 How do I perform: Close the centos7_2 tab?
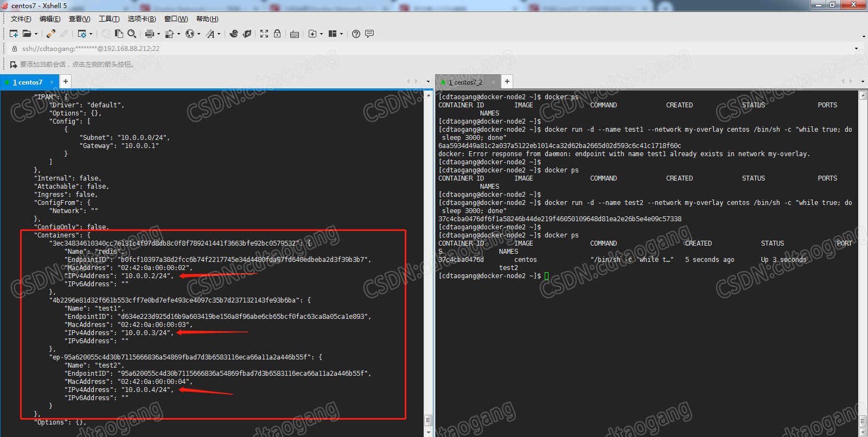click(494, 82)
